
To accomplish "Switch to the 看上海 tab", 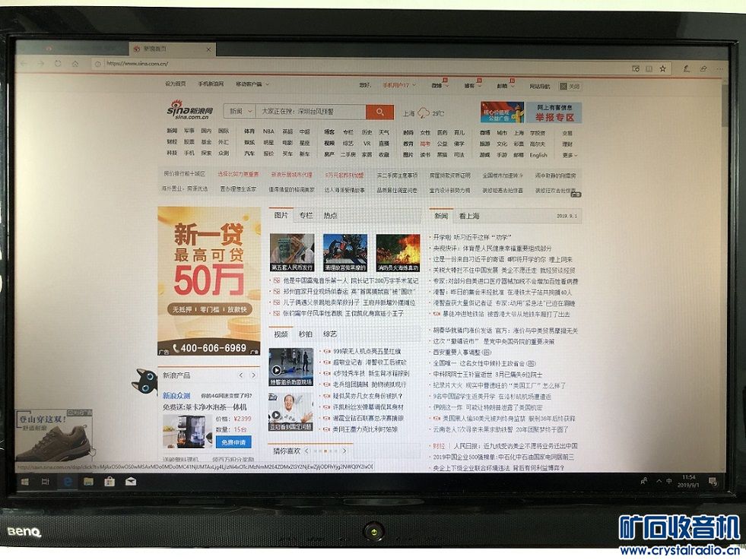I will click(x=468, y=216).
